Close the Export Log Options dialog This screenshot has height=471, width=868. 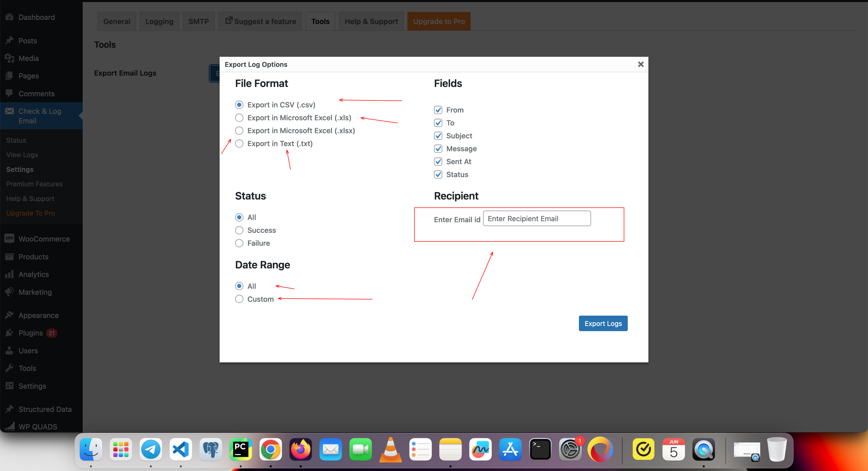tap(641, 64)
